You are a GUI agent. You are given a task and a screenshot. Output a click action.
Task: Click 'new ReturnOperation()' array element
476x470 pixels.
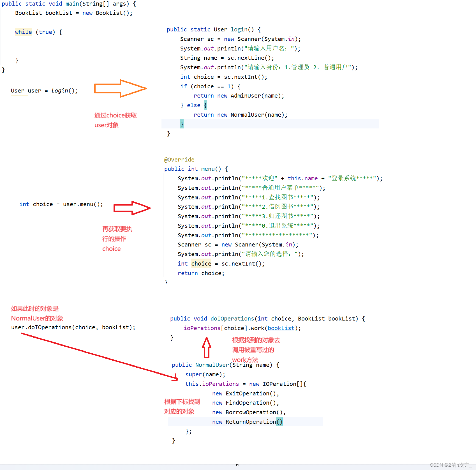(248, 422)
